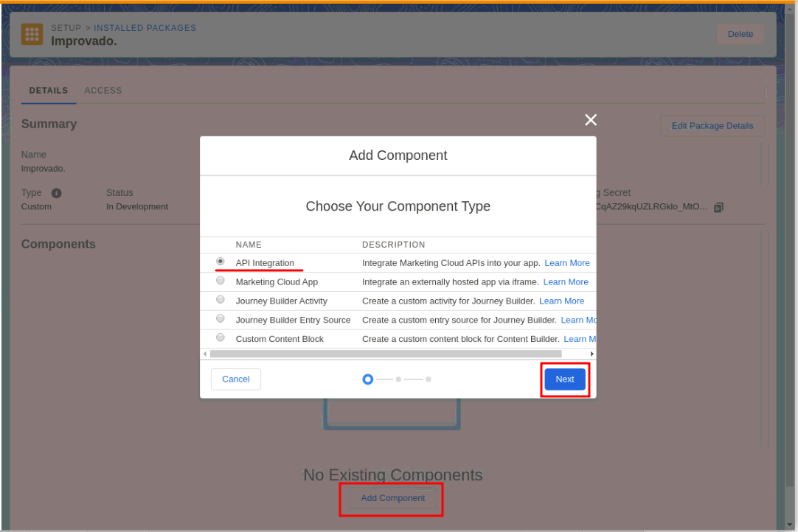Image resolution: width=798 pixels, height=532 pixels.
Task: Open the Access tab
Action: [x=103, y=91]
